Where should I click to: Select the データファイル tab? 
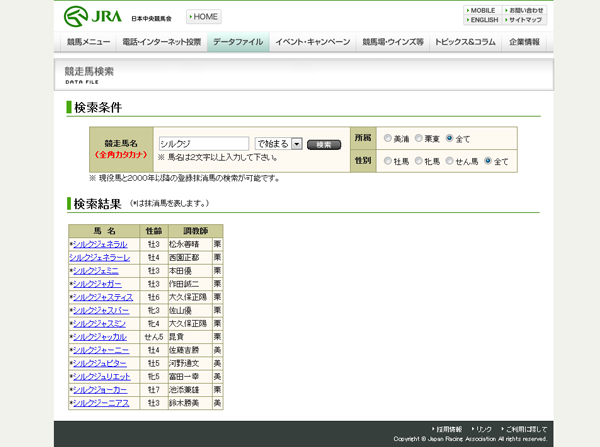pyautogui.click(x=238, y=42)
